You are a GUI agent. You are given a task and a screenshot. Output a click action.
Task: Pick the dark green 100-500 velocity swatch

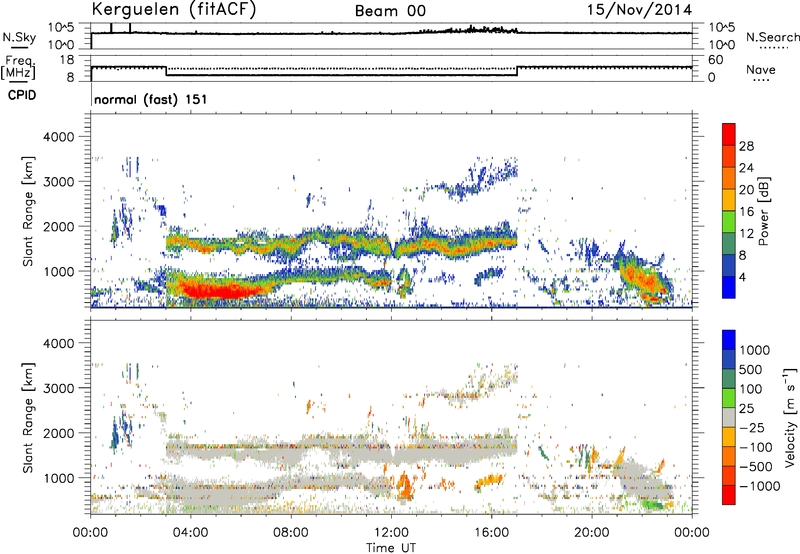pyautogui.click(x=729, y=379)
